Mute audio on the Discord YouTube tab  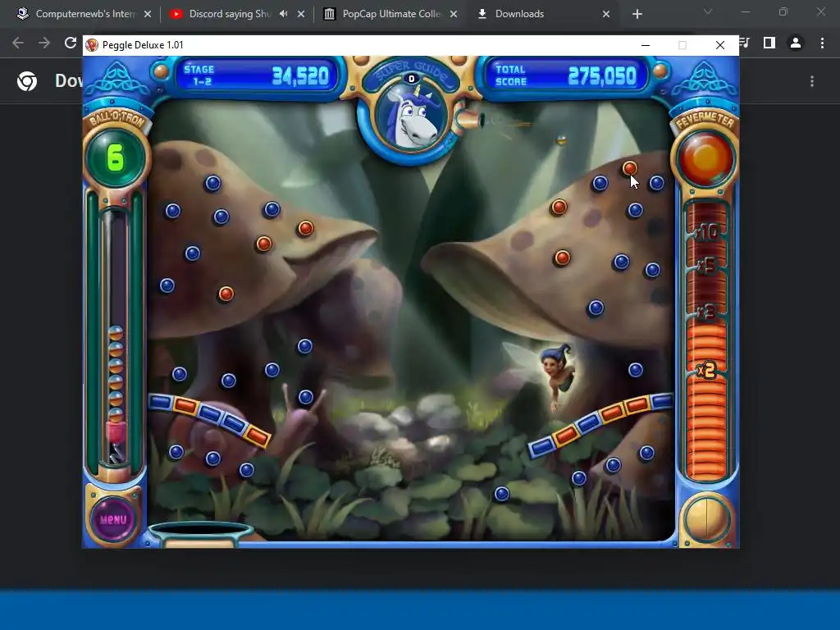pos(283,14)
